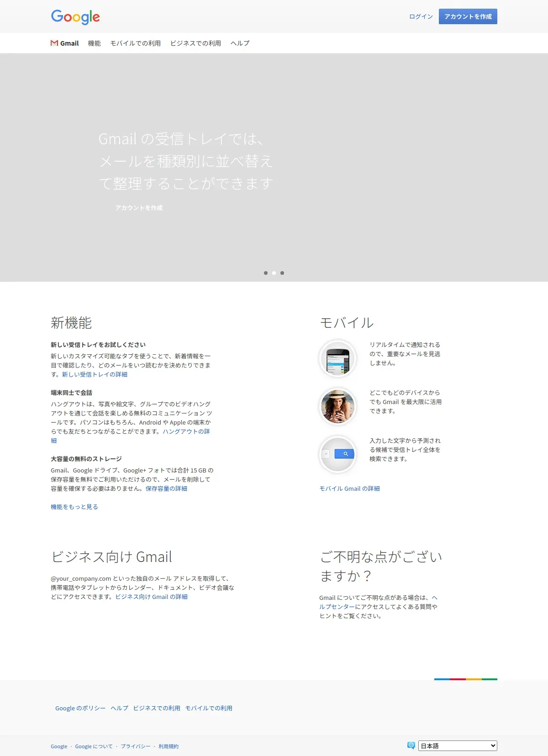The width and height of the screenshot is (548, 756).
Task: Click Google について link
Action: coord(94,746)
